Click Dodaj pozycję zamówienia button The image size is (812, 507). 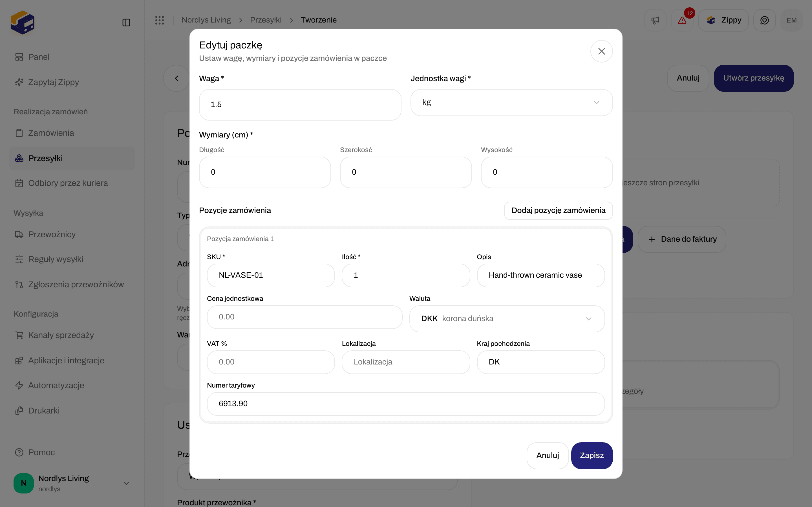tap(558, 210)
